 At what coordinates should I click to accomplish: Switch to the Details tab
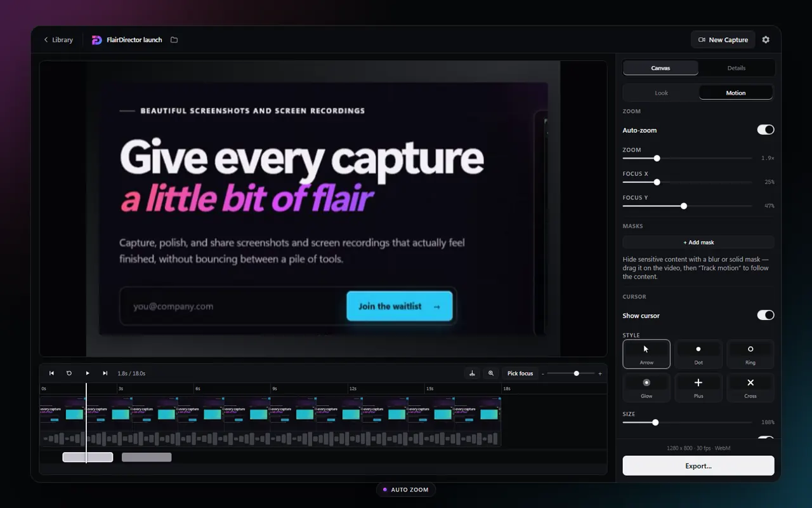coord(736,68)
